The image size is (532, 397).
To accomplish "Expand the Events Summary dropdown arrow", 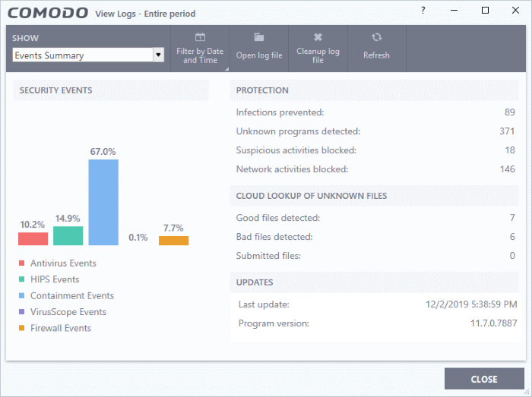I will [158, 55].
